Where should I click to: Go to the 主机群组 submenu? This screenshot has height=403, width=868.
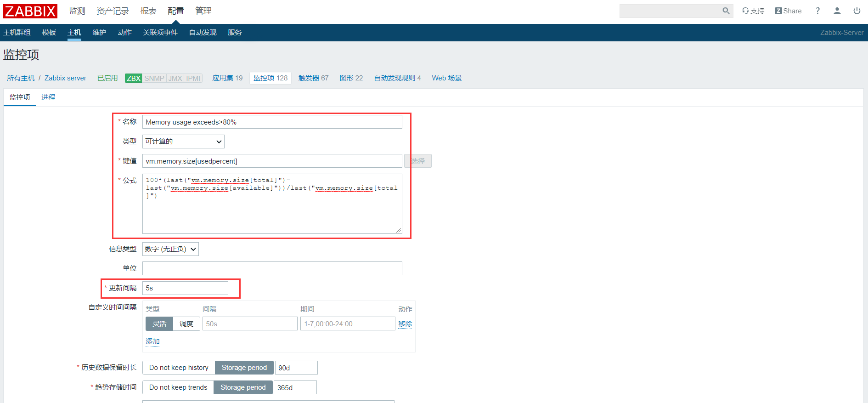[17, 33]
